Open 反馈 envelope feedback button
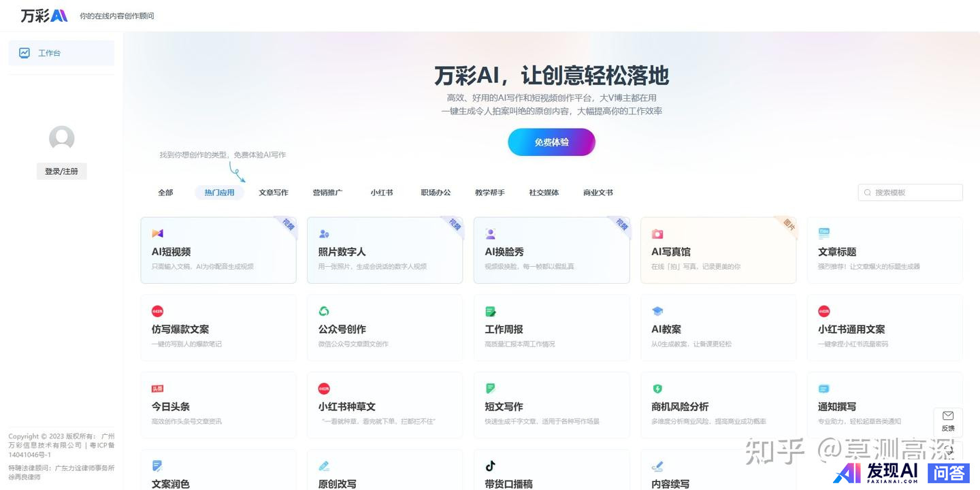 [948, 421]
